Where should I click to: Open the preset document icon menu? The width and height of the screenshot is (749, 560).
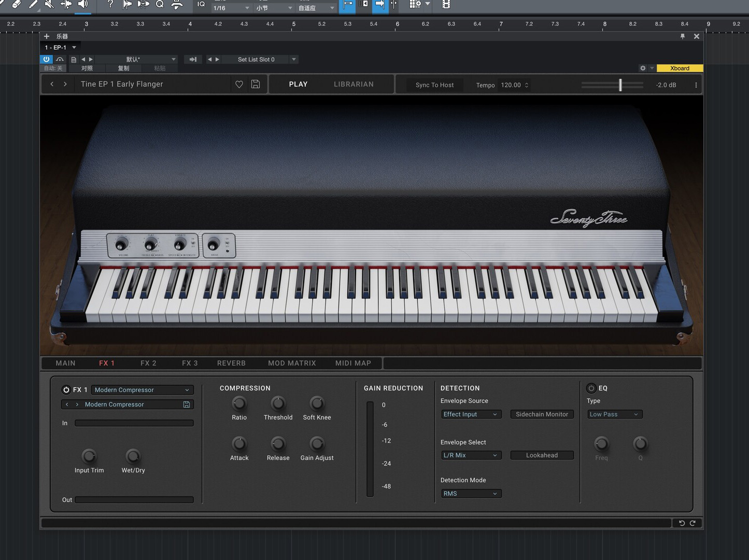(74, 60)
